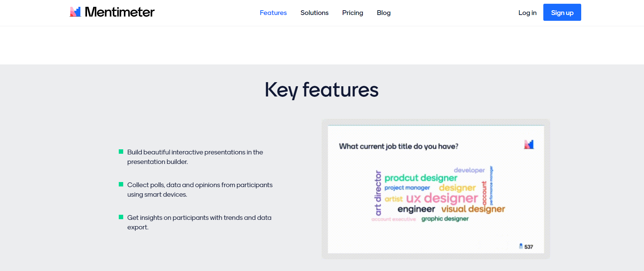The image size is (644, 271).
Task: Click the Mentimeter logo icon in header
Action: tap(75, 12)
